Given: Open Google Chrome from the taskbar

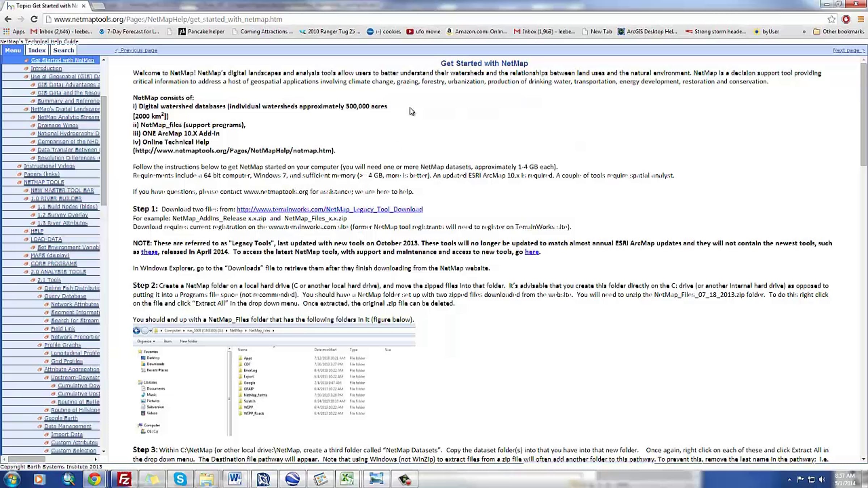Looking at the screenshot, I should pos(95,479).
